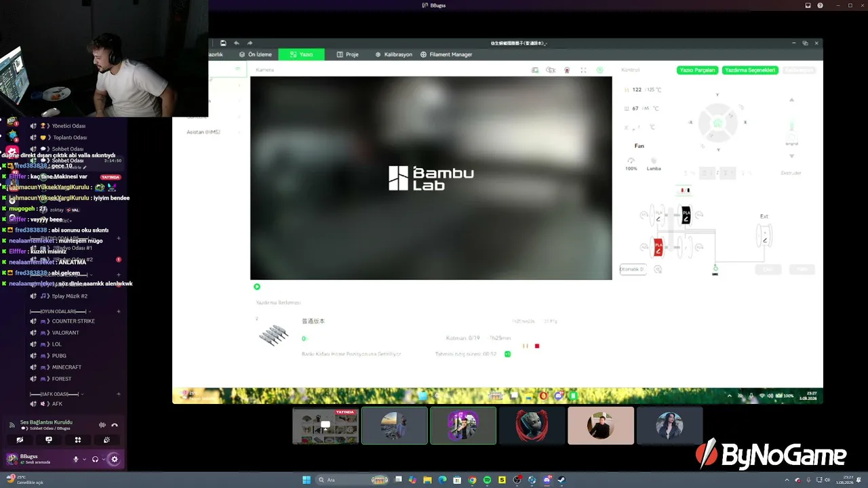
Task: Switch to the Yazıcı tab
Action: click(301, 54)
